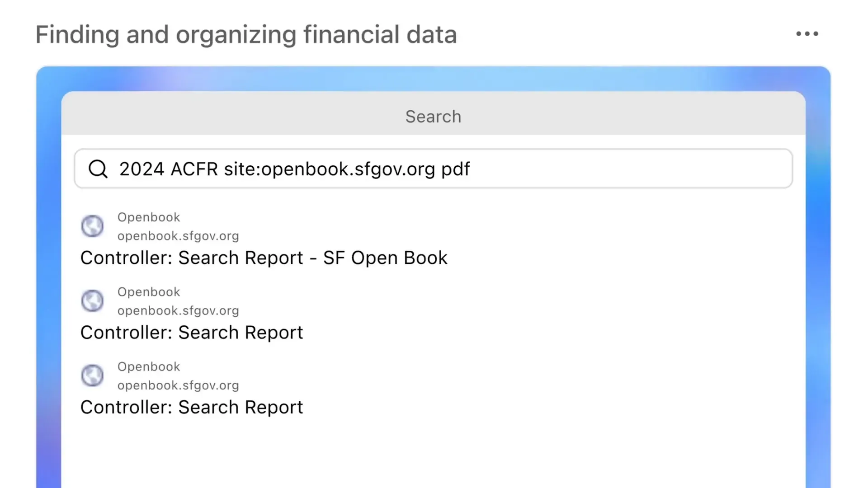Click the globe icon of second result
This screenshot has height=488, width=868.
click(92, 301)
